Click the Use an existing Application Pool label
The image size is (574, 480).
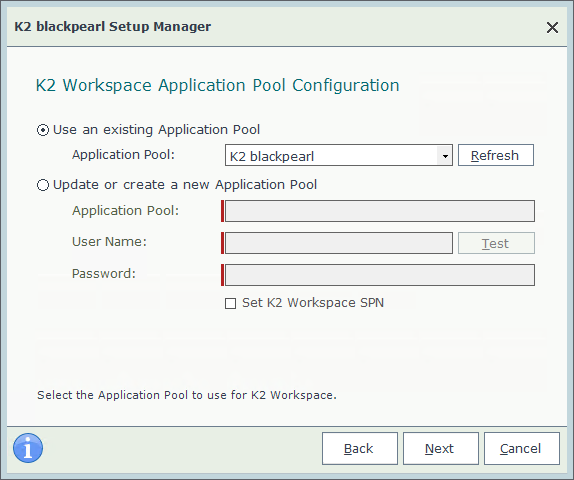(x=156, y=130)
